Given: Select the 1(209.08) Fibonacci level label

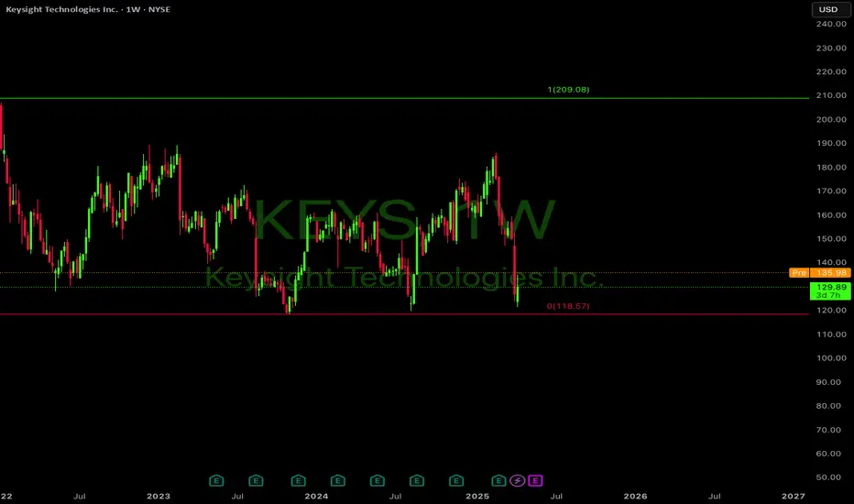Looking at the screenshot, I should (568, 90).
